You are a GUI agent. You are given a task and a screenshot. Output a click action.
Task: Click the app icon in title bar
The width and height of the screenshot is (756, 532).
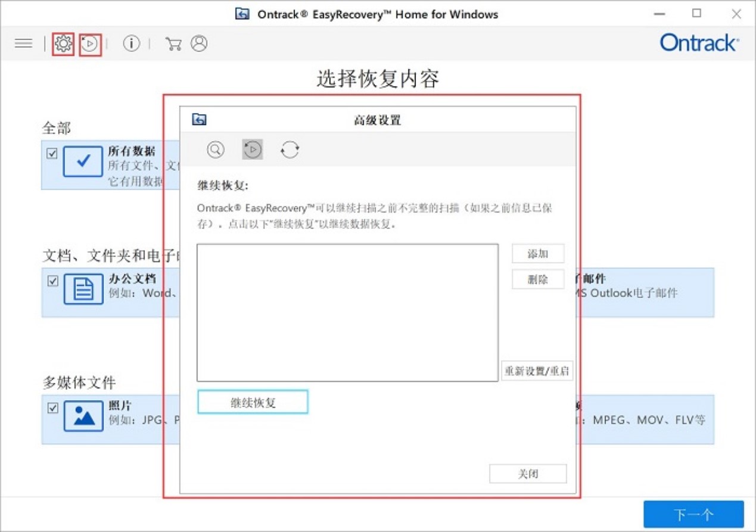[242, 14]
